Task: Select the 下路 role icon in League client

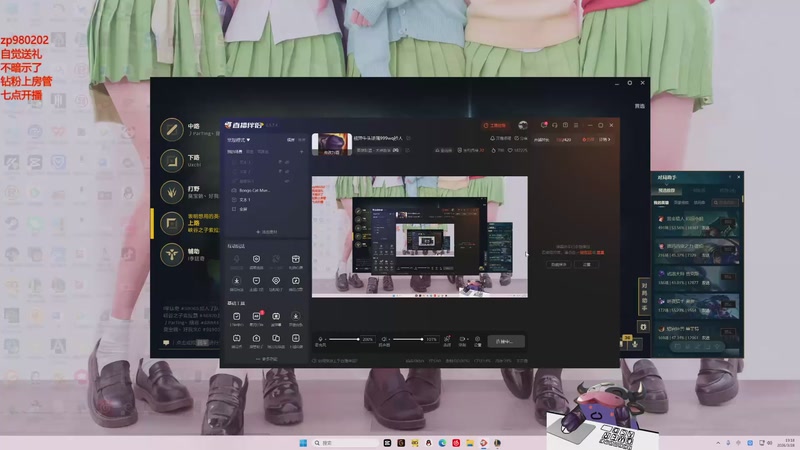Action: click(172, 161)
